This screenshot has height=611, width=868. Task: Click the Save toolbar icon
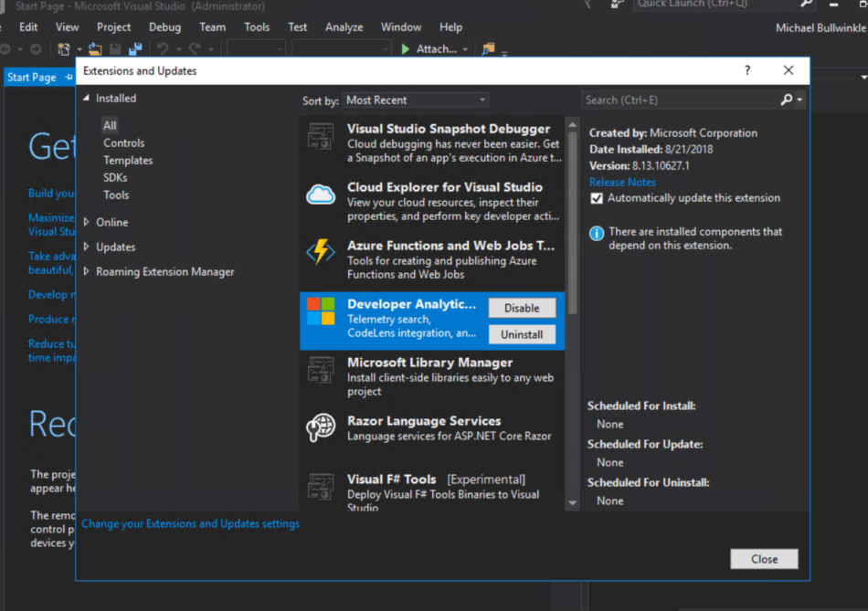(115, 49)
